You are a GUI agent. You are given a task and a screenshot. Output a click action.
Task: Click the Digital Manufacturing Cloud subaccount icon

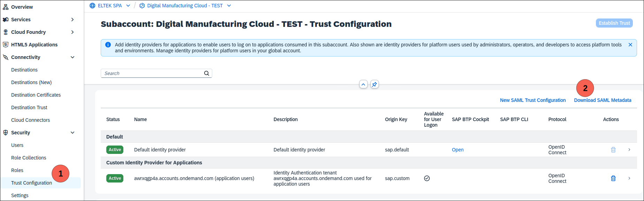point(142,6)
